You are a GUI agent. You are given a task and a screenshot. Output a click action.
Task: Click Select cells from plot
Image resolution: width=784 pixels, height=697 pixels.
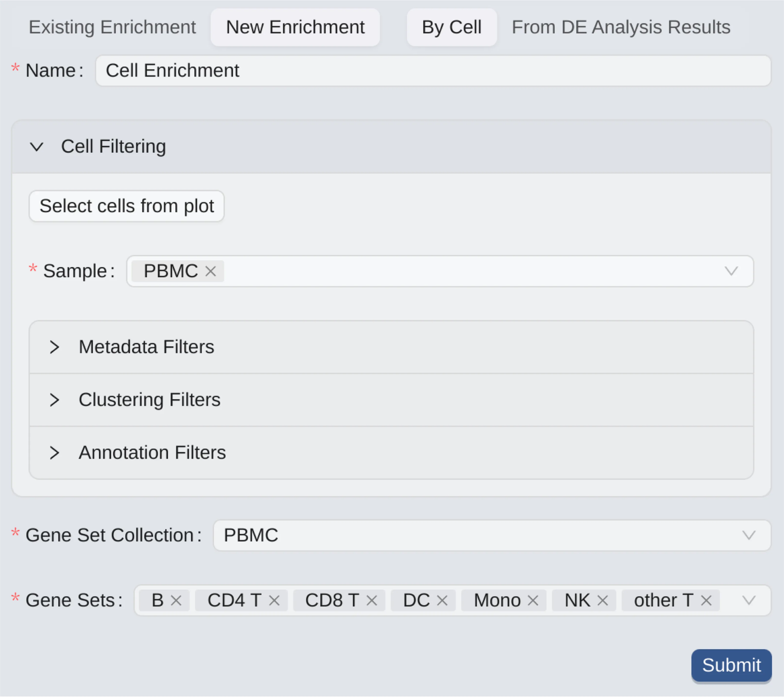[127, 206]
